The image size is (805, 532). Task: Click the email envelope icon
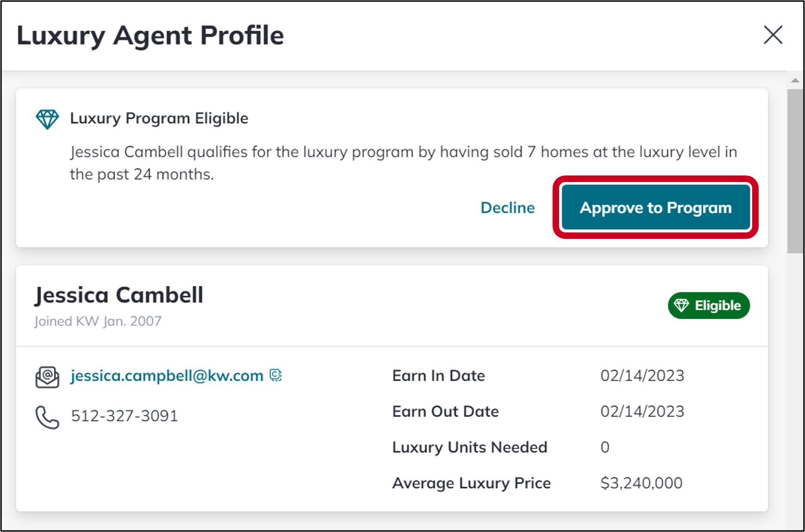(x=47, y=377)
